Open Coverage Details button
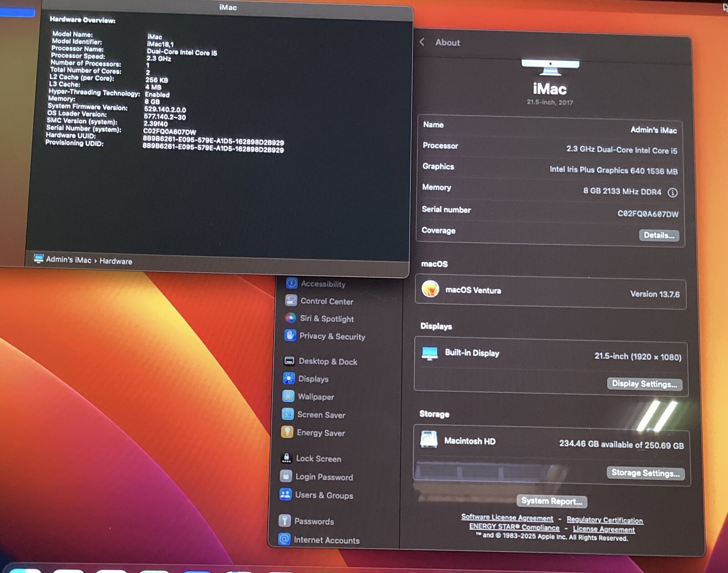The width and height of the screenshot is (728, 573). tap(659, 235)
